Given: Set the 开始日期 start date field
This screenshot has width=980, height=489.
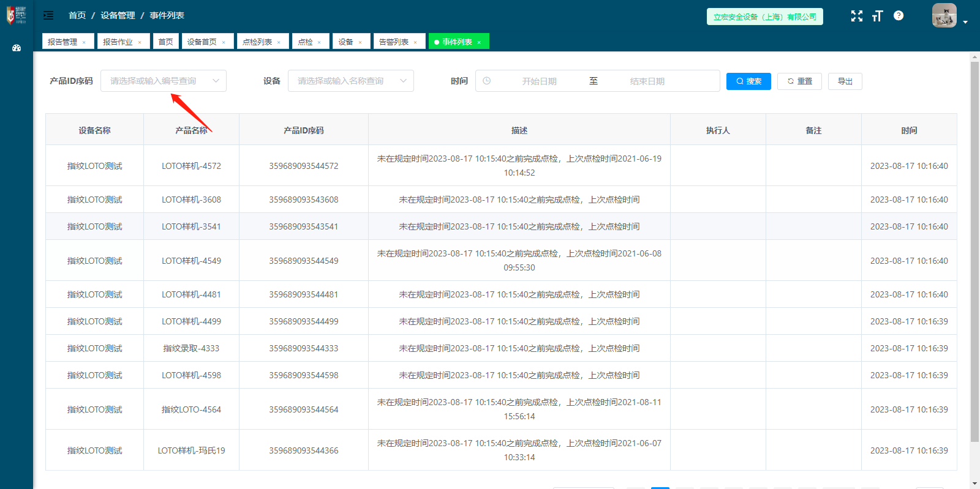Looking at the screenshot, I should tap(540, 81).
